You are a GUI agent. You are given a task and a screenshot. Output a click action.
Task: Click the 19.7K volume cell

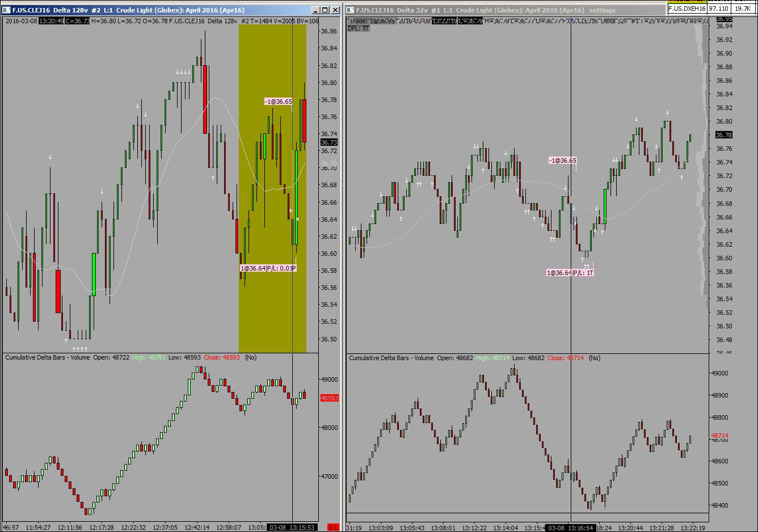(743, 9)
